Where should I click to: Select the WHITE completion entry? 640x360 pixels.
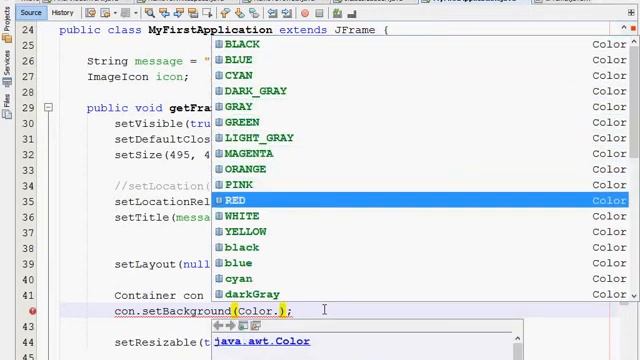[420, 216]
